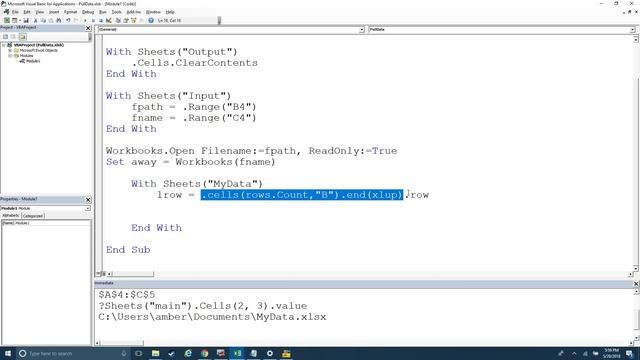Click the Undo toolbar icon
The height and width of the screenshot is (360, 640).
point(68,20)
